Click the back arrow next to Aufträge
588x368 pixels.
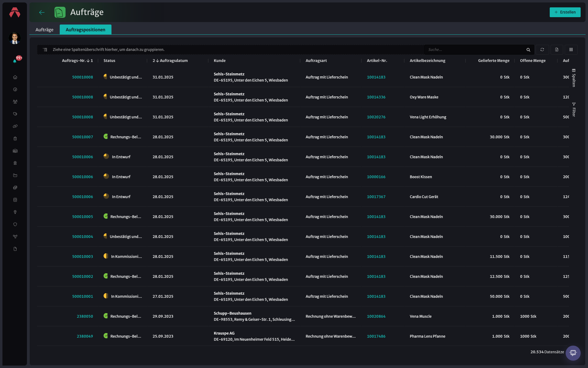click(42, 12)
